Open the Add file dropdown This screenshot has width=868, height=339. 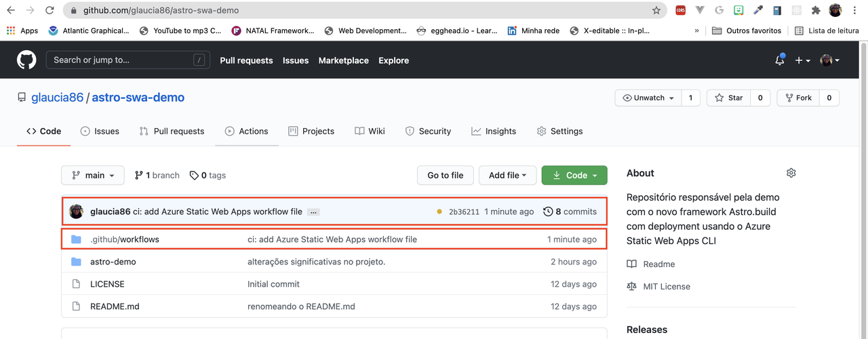507,175
